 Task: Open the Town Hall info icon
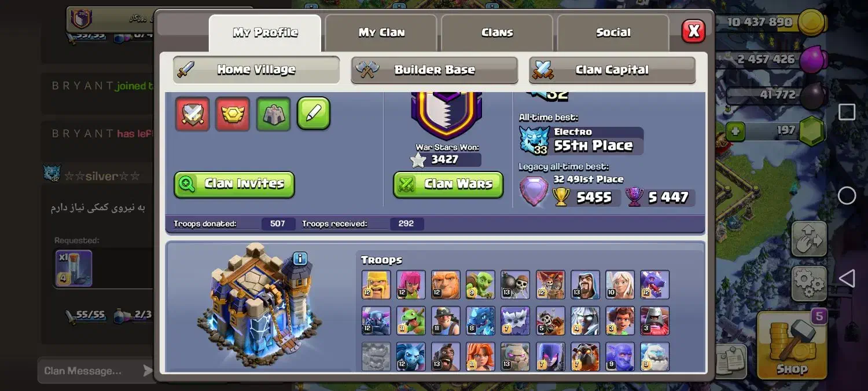click(300, 258)
